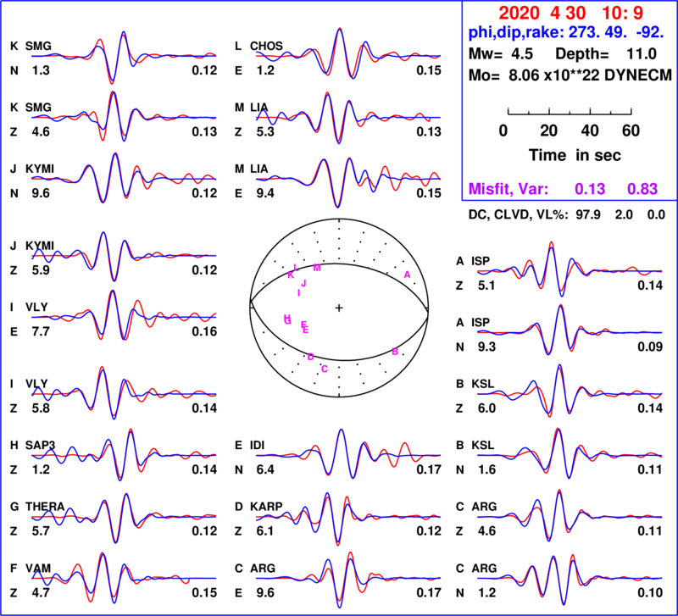This screenshot has height=616, width=678.
Task: Click the KYMI N component station label
Action: pyautogui.click(x=40, y=169)
